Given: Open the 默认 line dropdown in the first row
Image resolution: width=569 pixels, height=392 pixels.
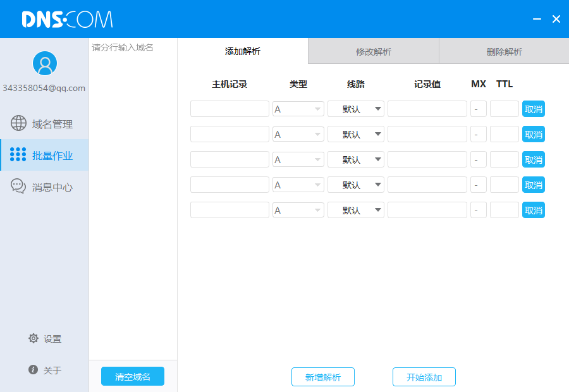Looking at the screenshot, I should click(355, 108).
